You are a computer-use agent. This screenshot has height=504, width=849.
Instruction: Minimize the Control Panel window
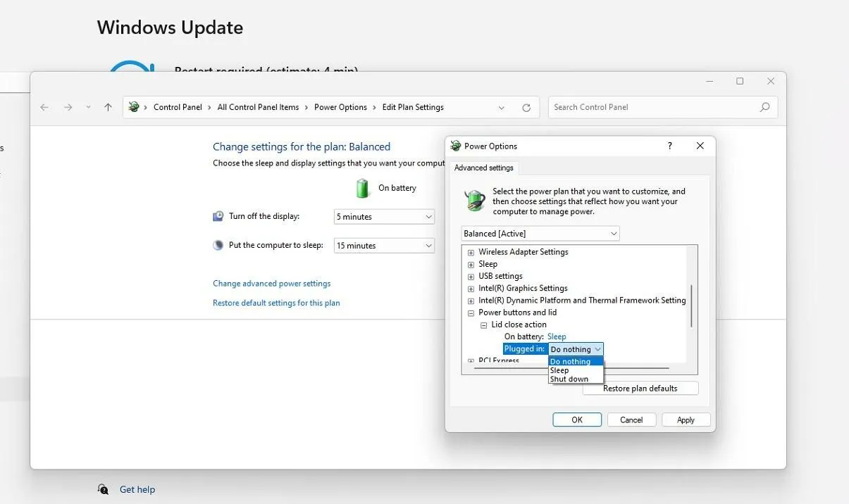point(709,82)
